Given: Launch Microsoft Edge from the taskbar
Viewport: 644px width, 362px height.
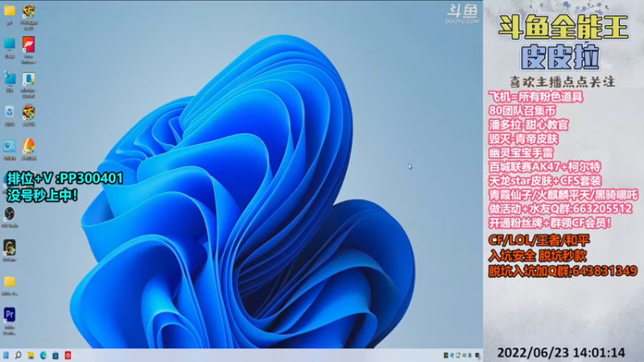Looking at the screenshot, I should pyautogui.click(x=43, y=356).
